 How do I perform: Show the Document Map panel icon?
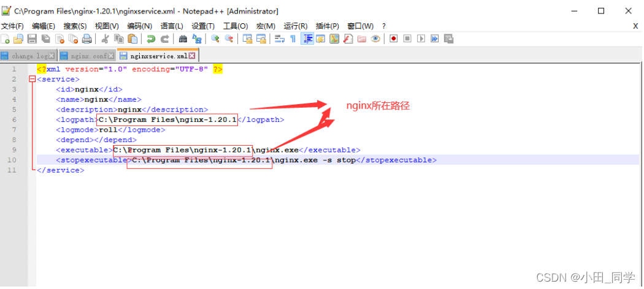(334, 39)
